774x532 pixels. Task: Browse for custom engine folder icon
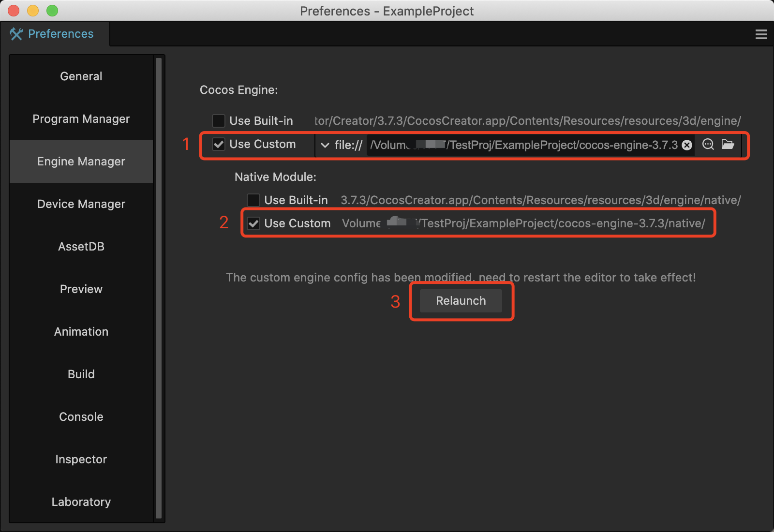(x=728, y=144)
